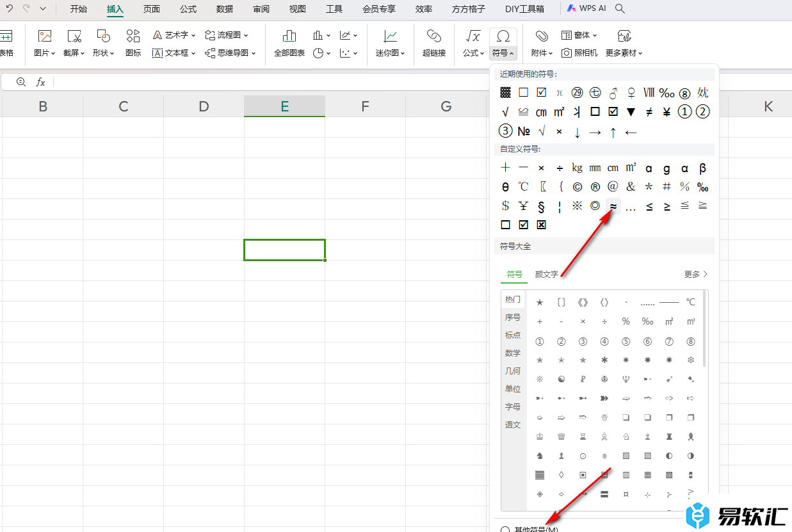Open the 文本框 text box dropdown
Image resolution: width=792 pixels, height=532 pixels.
click(x=174, y=53)
